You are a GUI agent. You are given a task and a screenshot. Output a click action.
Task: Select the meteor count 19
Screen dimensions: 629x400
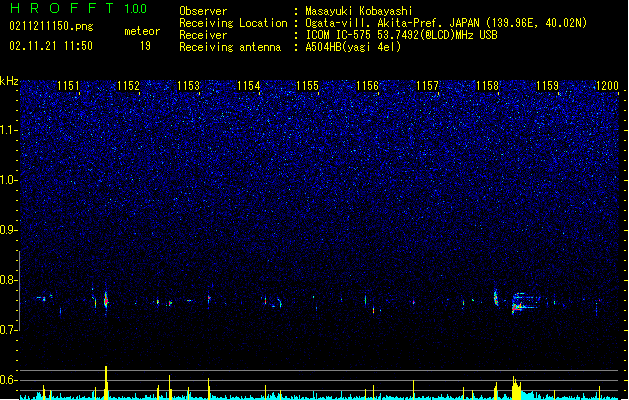pyautogui.click(x=145, y=46)
